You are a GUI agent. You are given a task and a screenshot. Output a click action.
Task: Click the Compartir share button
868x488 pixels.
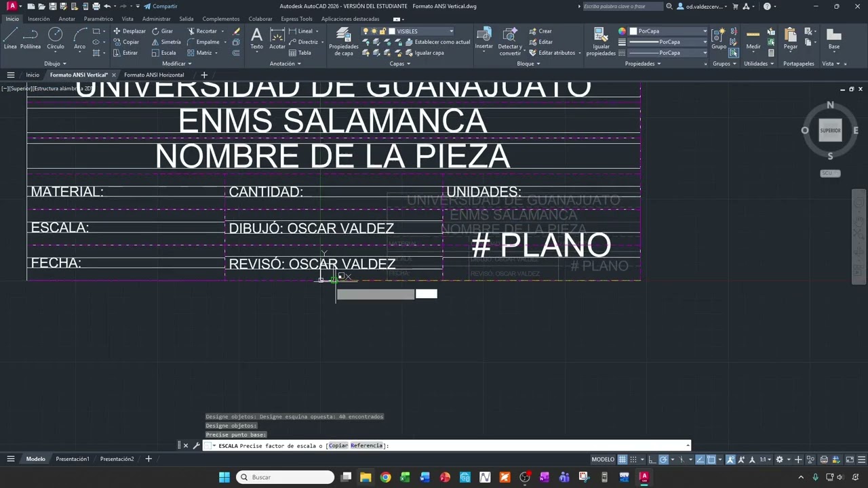pos(161,6)
